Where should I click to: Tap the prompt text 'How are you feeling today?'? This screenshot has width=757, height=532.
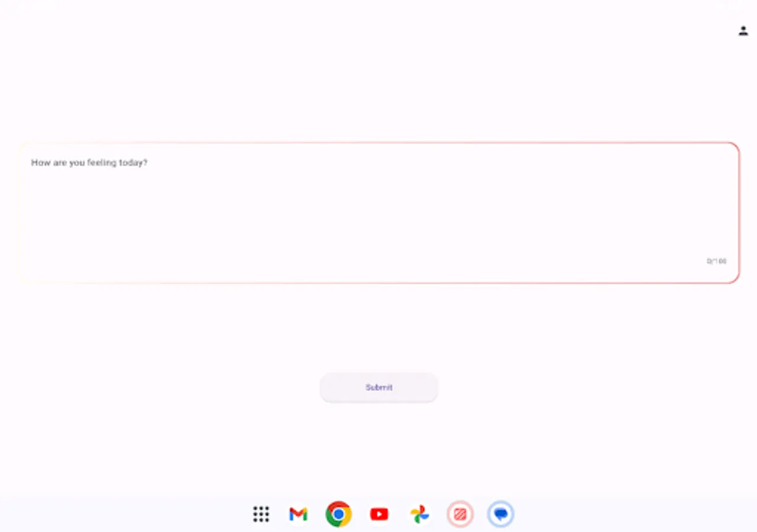(x=89, y=163)
